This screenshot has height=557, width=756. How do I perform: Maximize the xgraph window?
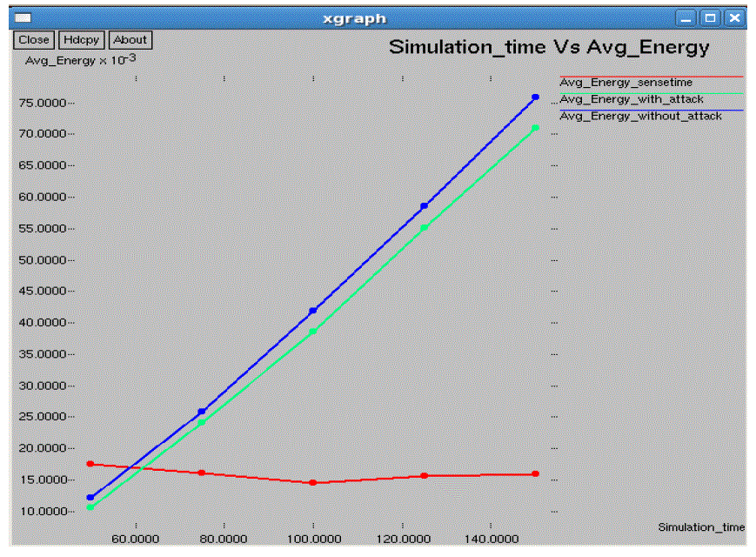pyautogui.click(x=711, y=18)
